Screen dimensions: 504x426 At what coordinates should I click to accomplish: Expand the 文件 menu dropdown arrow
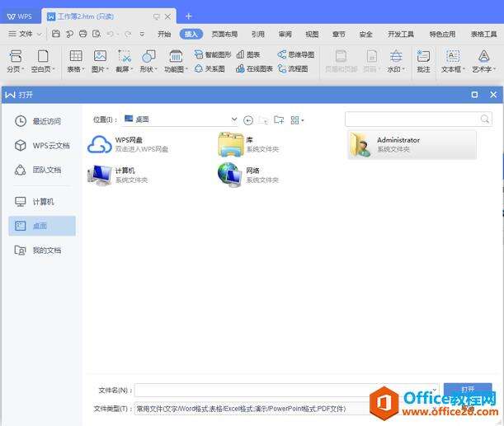pos(40,34)
